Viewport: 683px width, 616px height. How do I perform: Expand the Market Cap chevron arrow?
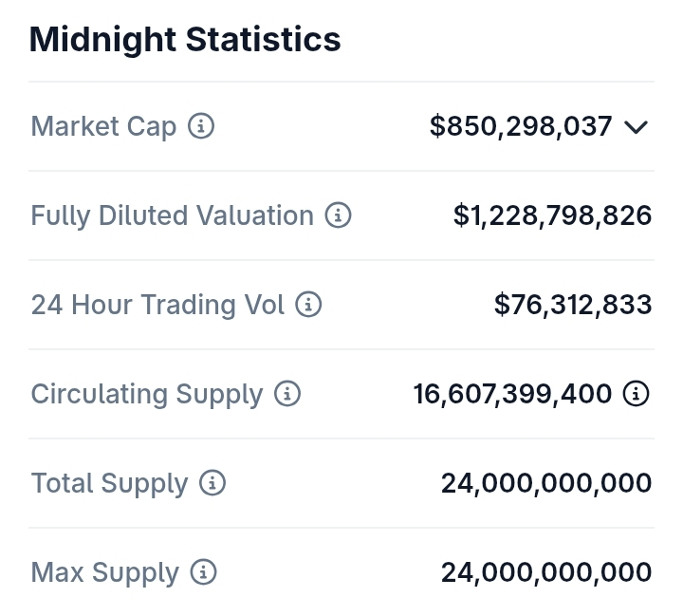pos(637,127)
